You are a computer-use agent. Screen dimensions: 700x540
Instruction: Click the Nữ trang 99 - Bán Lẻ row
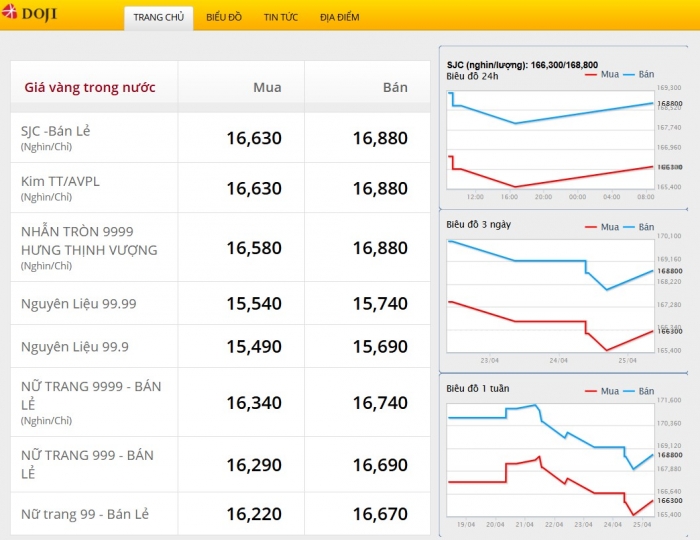220,514
